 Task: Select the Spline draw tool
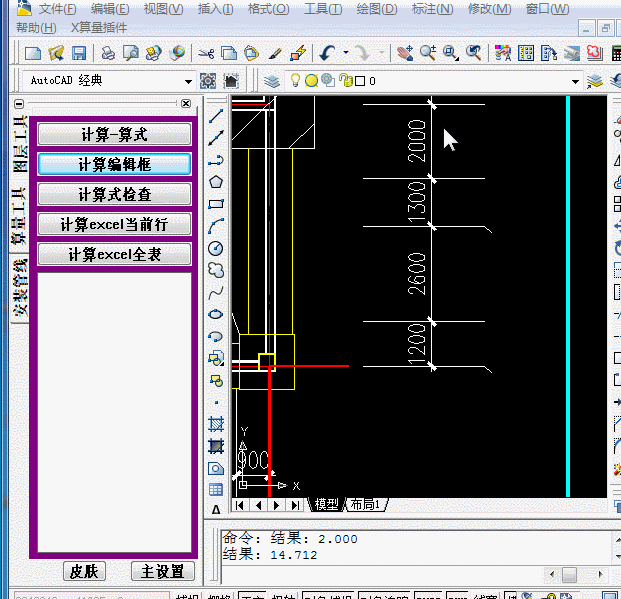pyautogui.click(x=216, y=292)
